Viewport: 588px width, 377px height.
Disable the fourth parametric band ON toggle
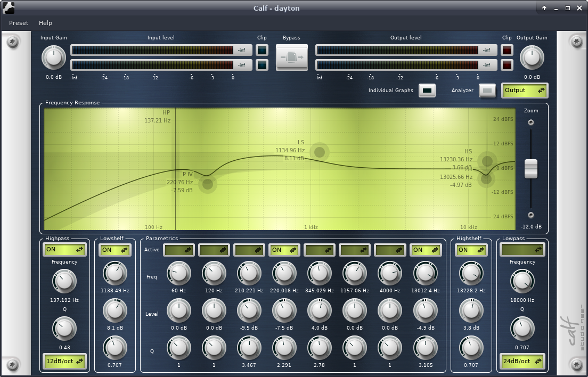coord(284,250)
